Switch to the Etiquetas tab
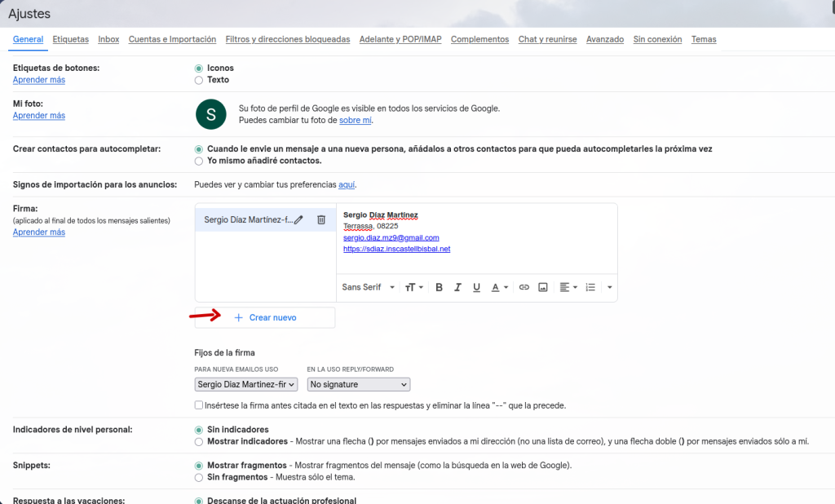Viewport: 835px width, 504px height. [x=70, y=39]
